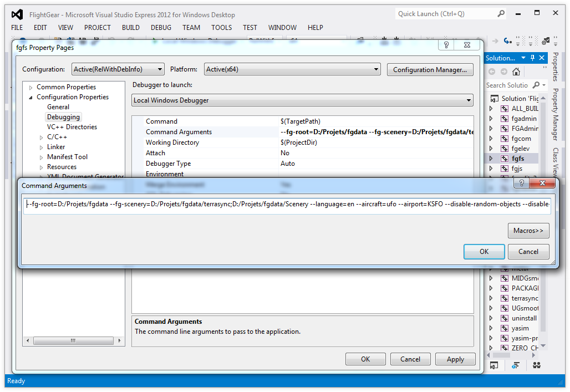
Task: Close the Solution Explorer panel with X
Action: 542,58
